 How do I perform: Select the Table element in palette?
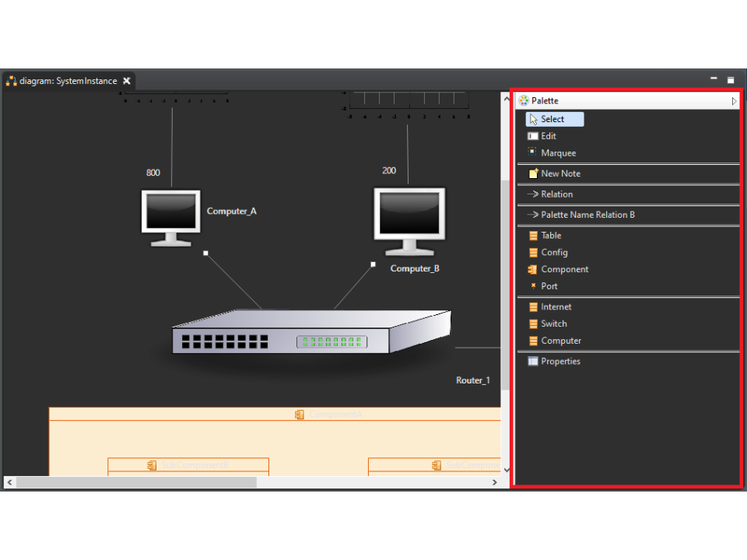point(551,236)
